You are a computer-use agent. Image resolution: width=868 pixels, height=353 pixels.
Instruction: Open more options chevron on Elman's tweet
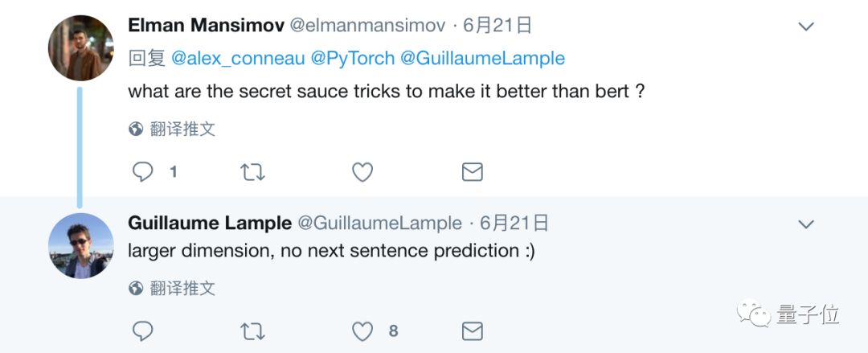click(x=805, y=27)
